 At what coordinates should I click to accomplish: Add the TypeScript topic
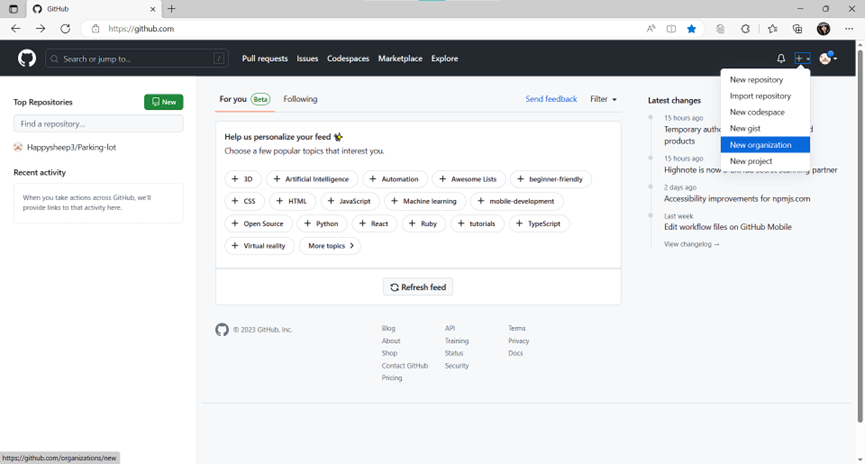click(539, 223)
